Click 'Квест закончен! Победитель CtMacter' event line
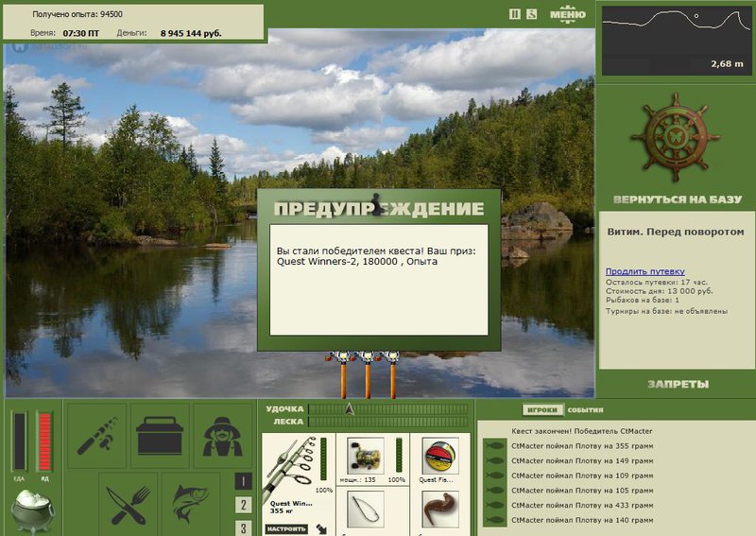This screenshot has height=536, width=756. 582,431
